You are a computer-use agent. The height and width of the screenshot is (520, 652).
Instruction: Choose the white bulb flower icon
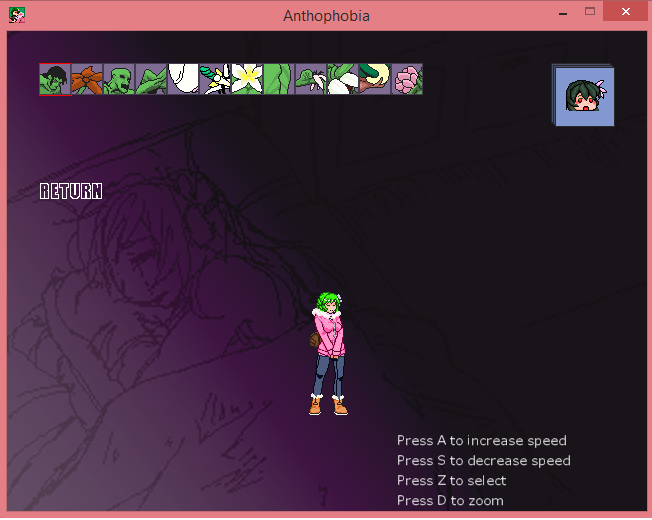(343, 80)
